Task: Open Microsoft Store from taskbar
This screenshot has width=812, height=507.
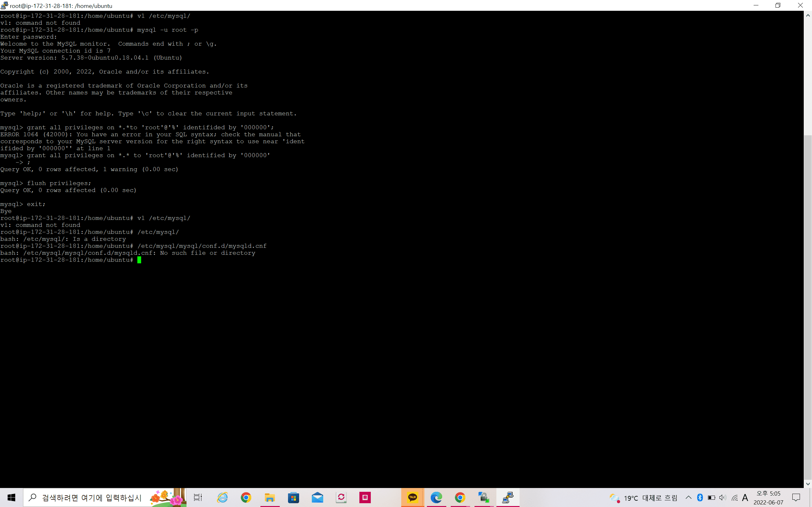Action: tap(294, 497)
